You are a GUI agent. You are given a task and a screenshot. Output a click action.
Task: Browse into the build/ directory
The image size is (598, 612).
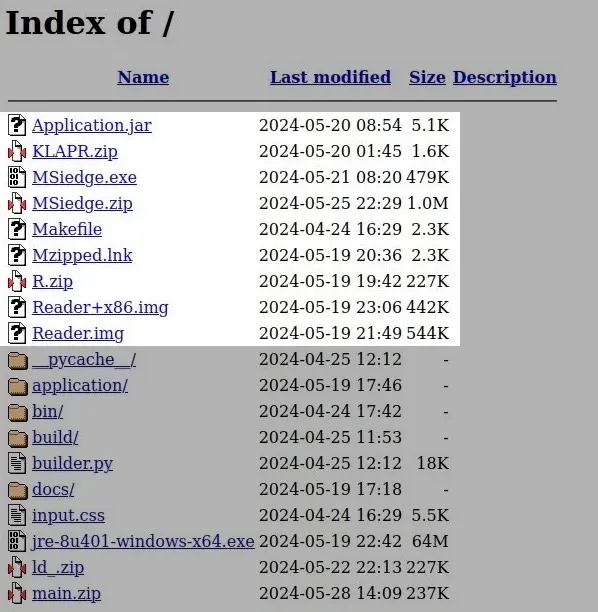click(x=55, y=438)
